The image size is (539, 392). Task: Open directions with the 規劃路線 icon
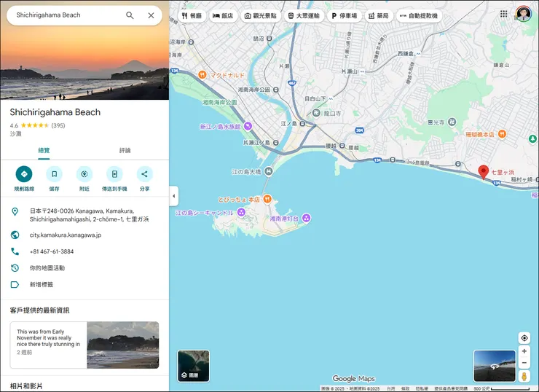click(x=24, y=174)
